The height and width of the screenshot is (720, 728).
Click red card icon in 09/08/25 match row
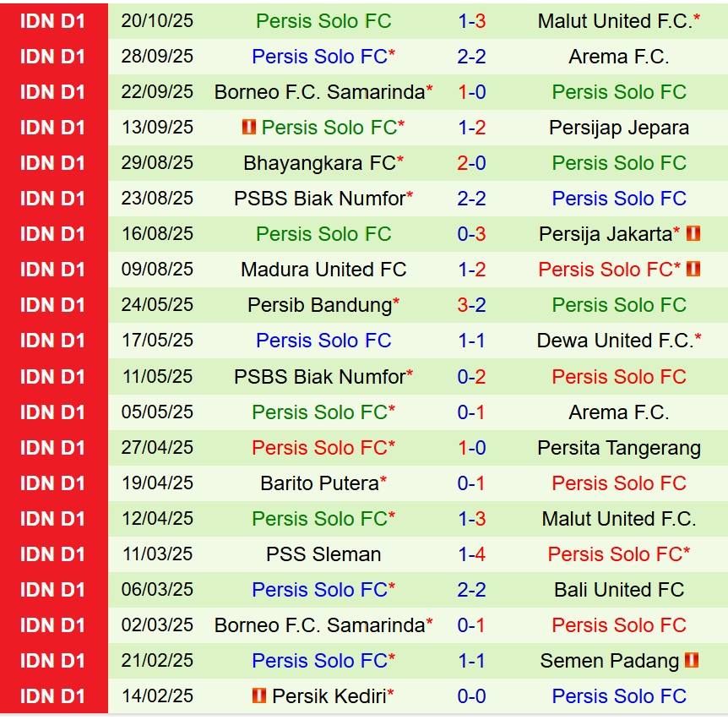click(693, 270)
